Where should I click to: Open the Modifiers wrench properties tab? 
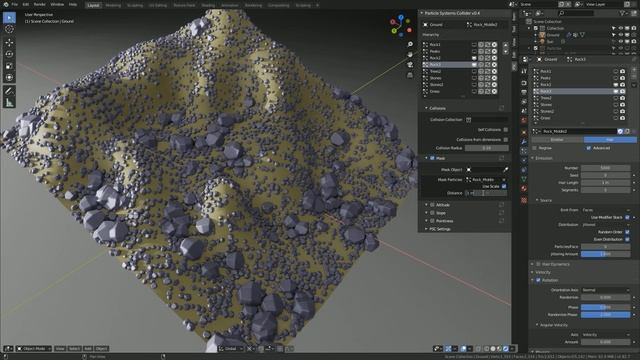pyautogui.click(x=524, y=142)
